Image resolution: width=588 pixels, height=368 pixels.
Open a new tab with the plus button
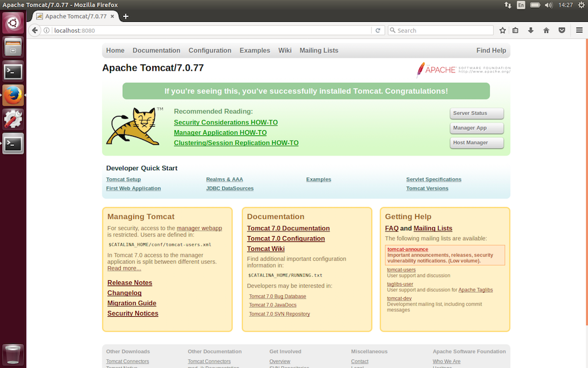126,16
